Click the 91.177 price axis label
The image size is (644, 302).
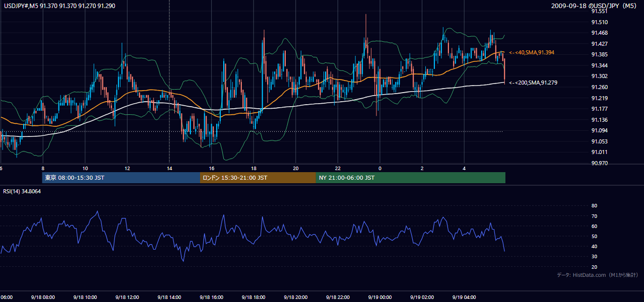599,109
